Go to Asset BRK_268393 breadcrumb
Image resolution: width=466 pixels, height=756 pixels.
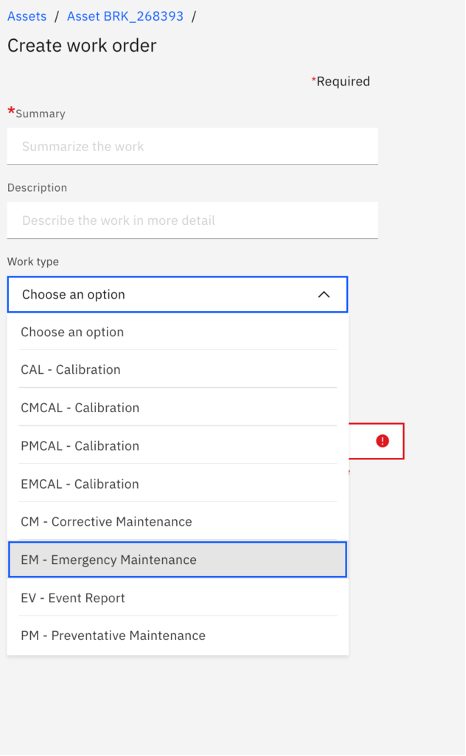125,16
